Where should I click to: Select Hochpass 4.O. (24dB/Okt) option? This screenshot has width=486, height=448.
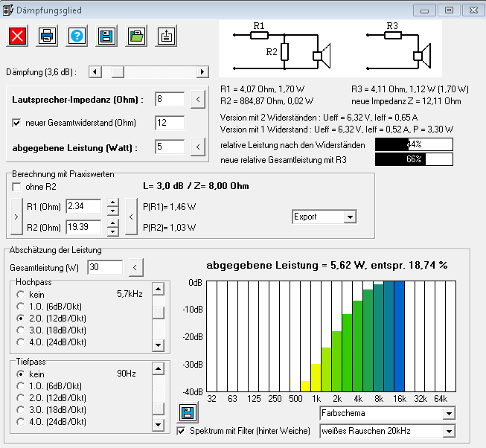click(x=20, y=342)
